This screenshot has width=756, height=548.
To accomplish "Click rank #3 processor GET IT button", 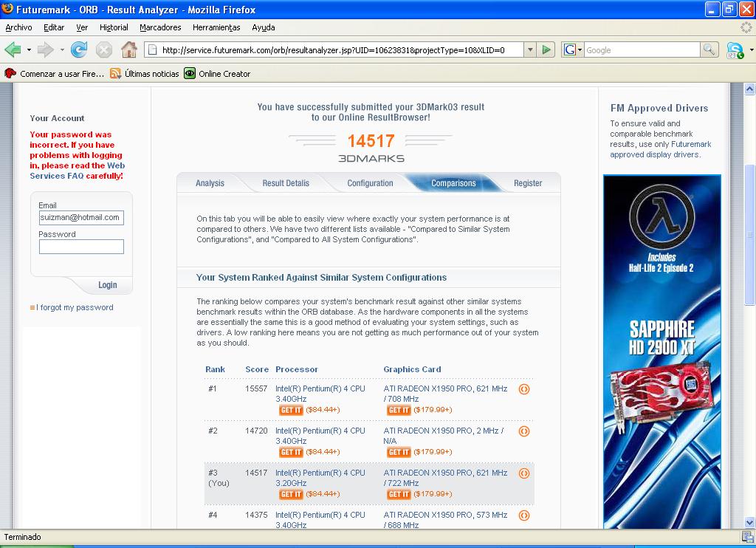I will point(291,494).
